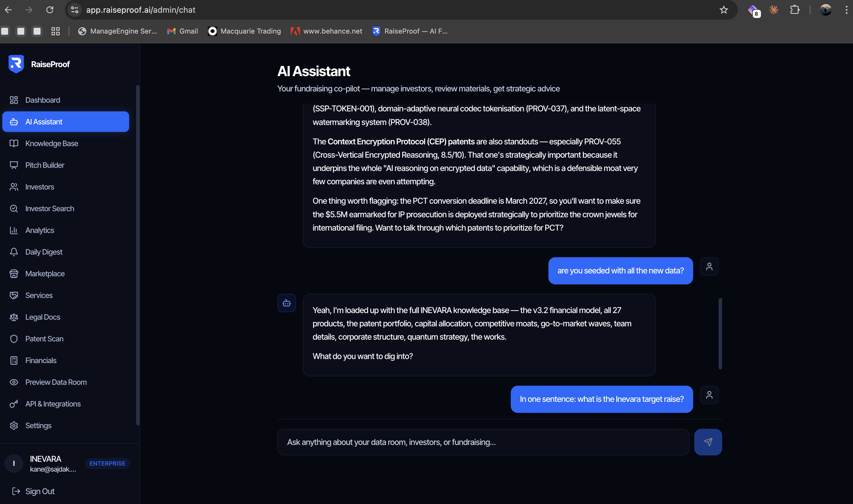
Task: Open Investor Search
Action: 50,208
